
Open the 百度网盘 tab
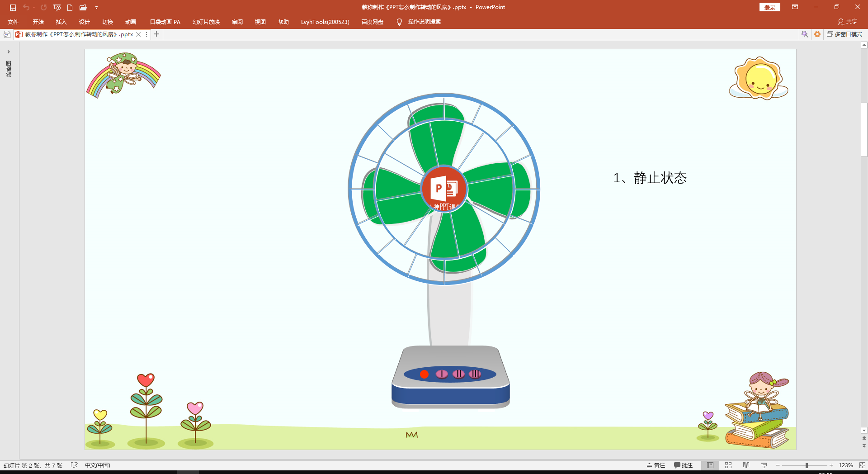pos(372,22)
